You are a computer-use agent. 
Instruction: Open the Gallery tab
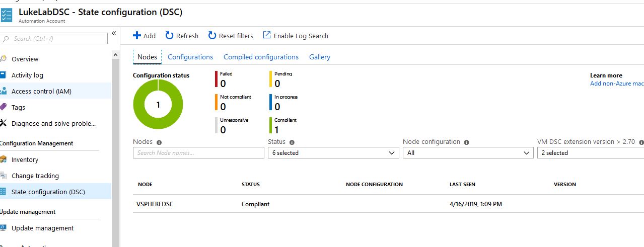coord(320,57)
